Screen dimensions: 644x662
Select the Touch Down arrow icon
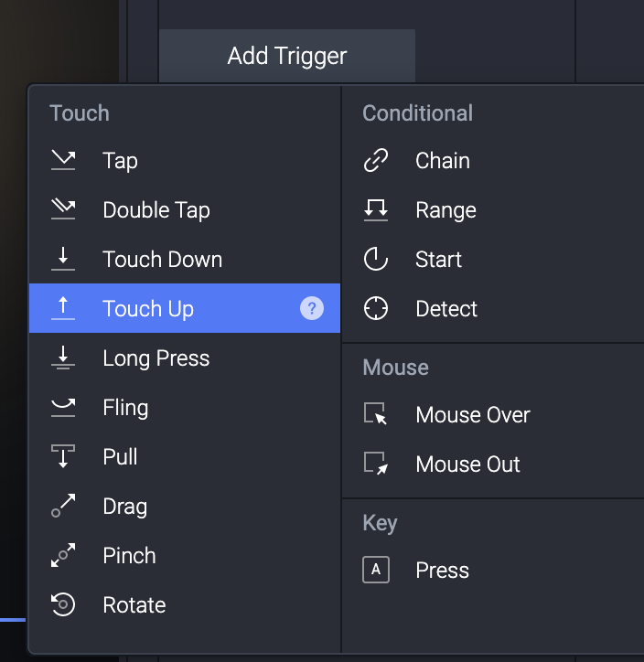point(63,260)
